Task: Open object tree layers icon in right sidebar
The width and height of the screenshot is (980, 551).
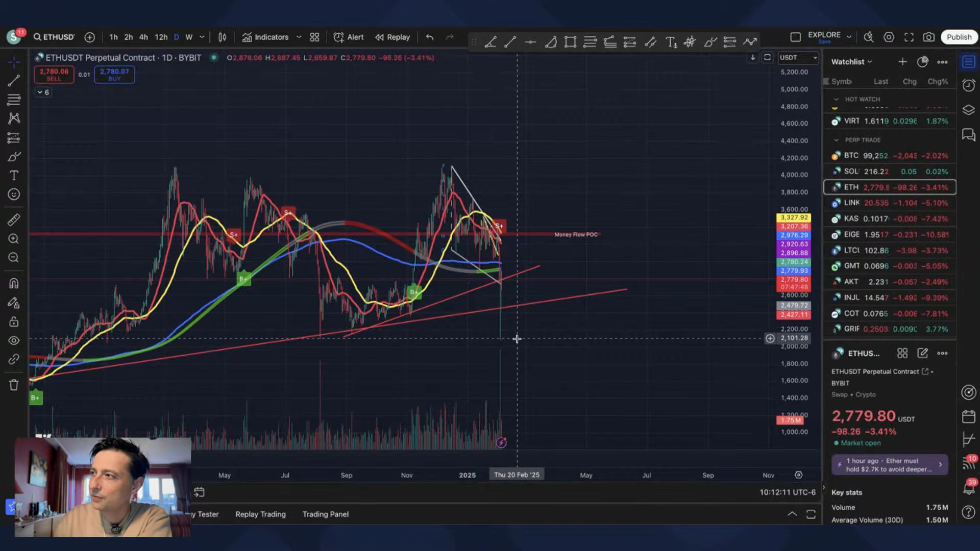Action: click(x=969, y=110)
